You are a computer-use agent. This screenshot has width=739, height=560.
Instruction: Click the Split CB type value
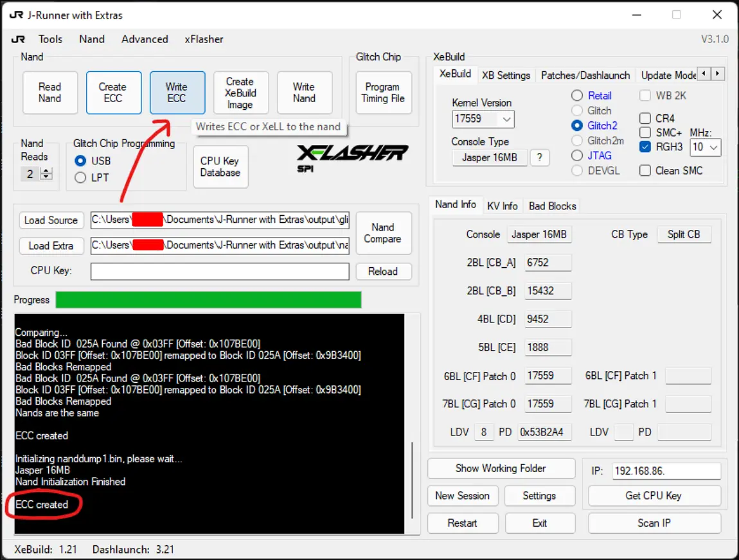click(x=683, y=234)
